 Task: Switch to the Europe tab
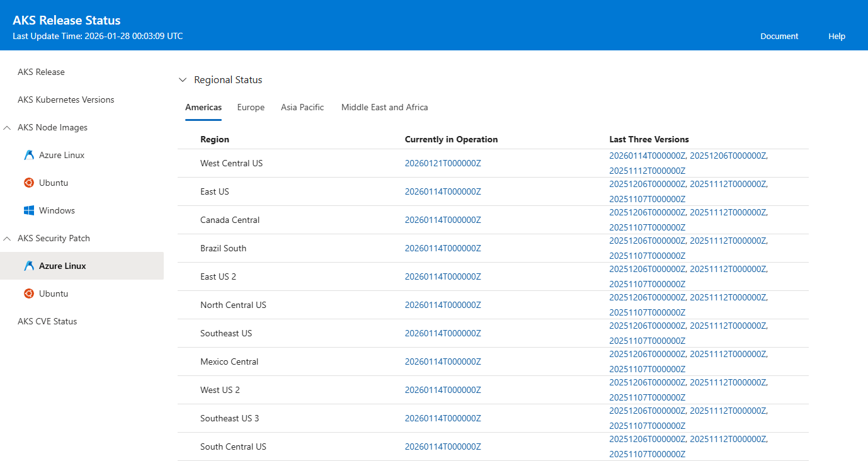tap(251, 107)
